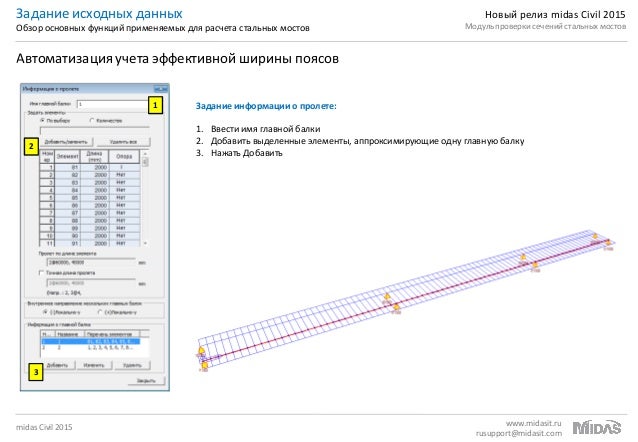Click the 'Закрыть' button
Viewport: 638px width, 442px height.
coord(146,381)
